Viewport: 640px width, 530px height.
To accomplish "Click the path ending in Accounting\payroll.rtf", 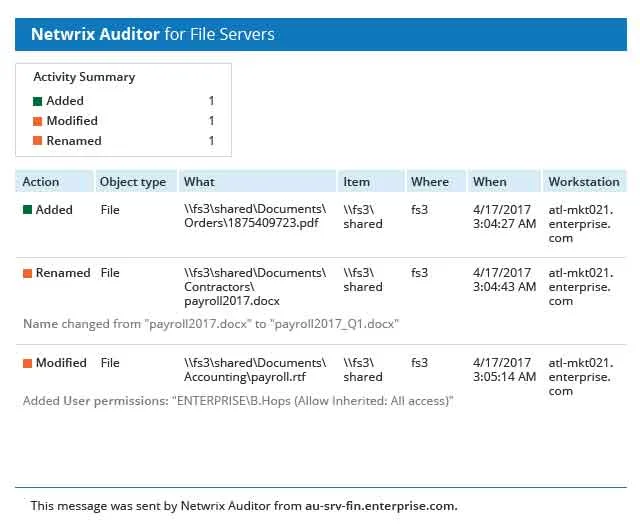I will pos(255,370).
